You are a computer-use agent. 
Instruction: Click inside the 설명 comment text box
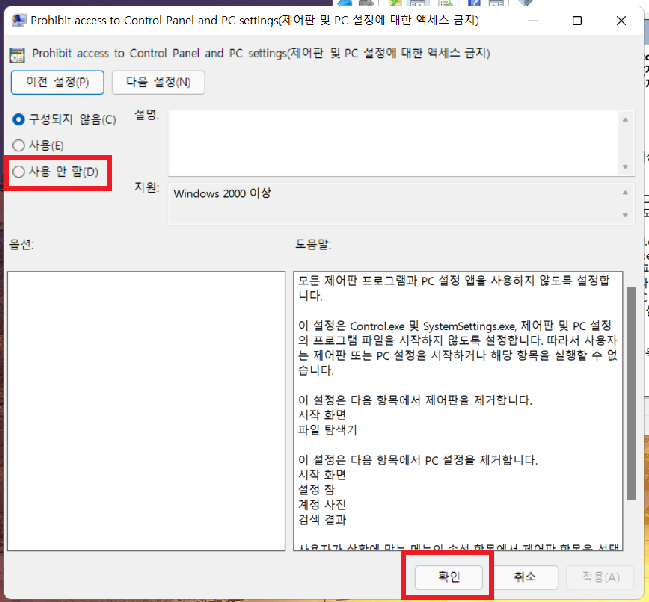pyautogui.click(x=393, y=143)
